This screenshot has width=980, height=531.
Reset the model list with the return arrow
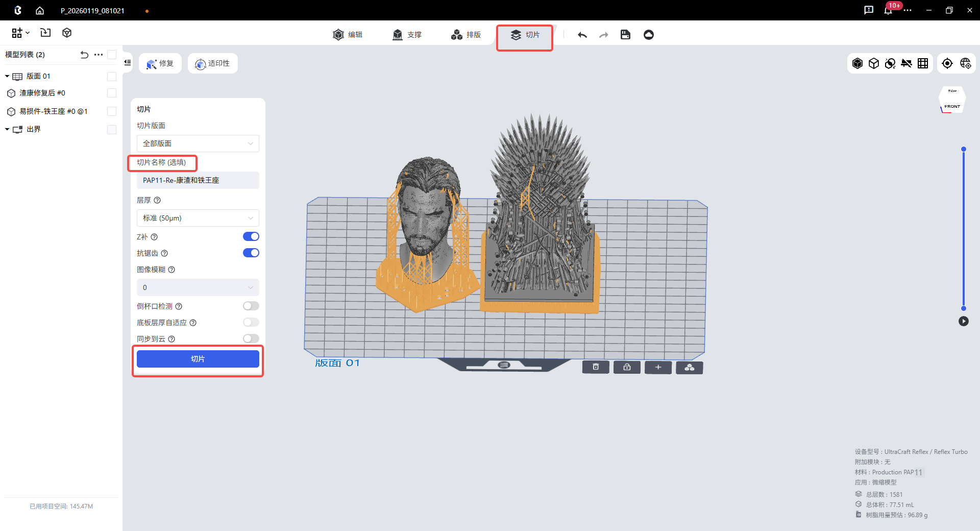84,55
